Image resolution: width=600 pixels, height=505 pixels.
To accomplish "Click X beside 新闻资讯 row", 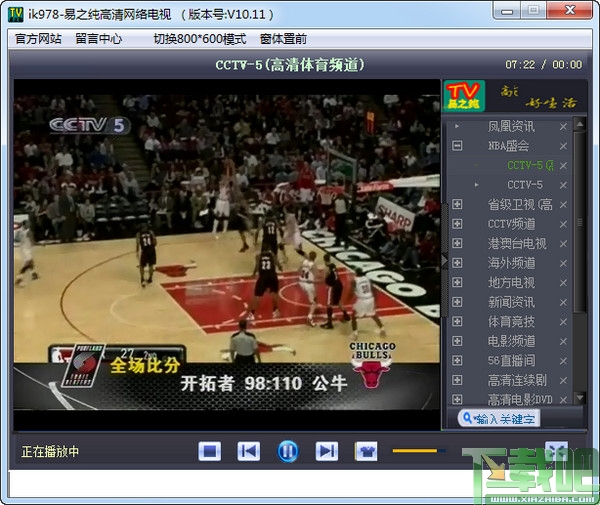I will tap(563, 302).
